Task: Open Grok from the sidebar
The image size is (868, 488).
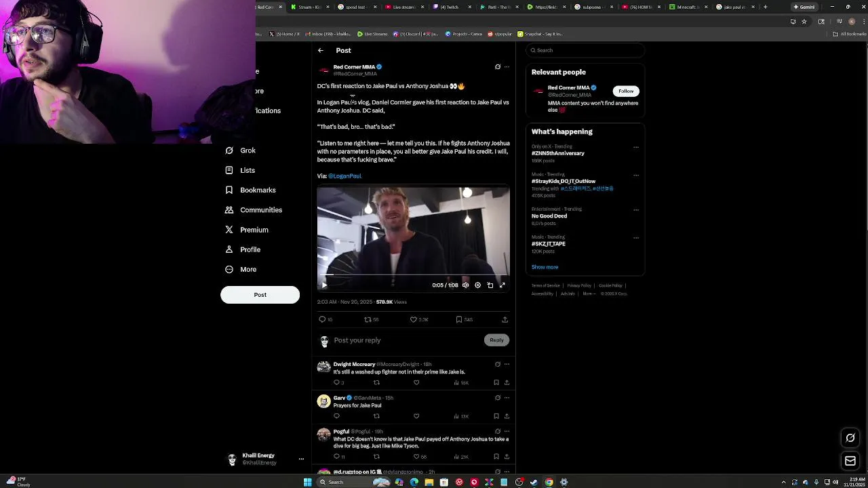Action: (240, 150)
